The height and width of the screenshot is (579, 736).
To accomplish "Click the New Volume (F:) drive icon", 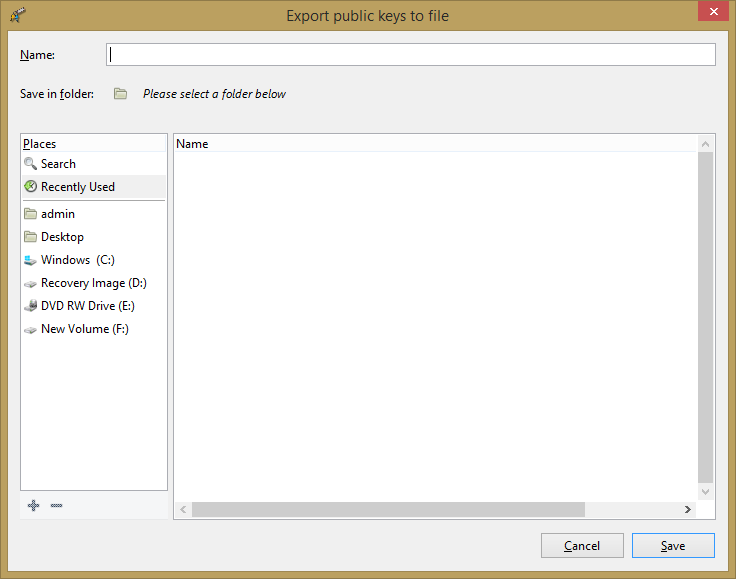I will point(31,329).
